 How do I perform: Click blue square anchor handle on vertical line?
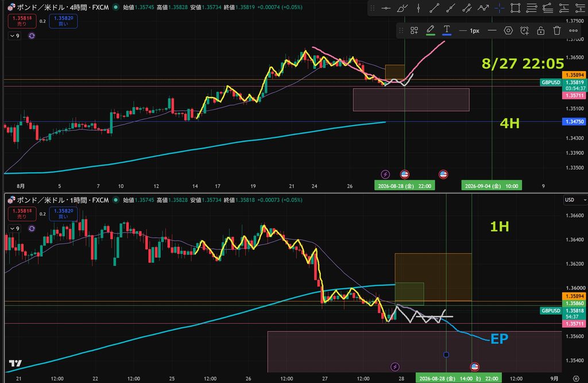pos(446,354)
